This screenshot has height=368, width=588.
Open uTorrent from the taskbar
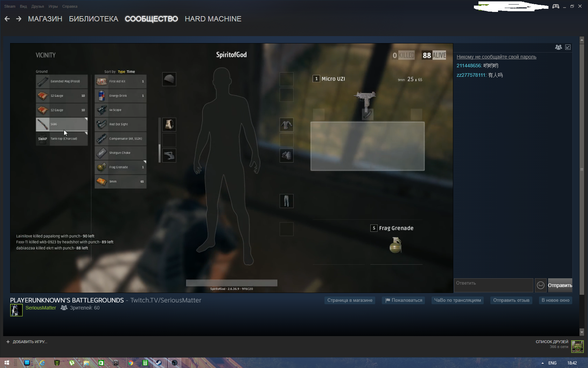72,363
